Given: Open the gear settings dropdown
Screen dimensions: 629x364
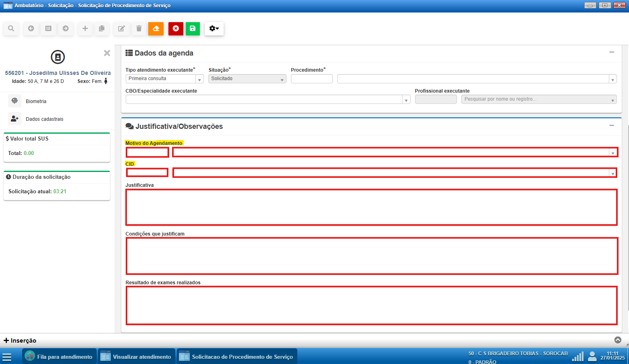Looking at the screenshot, I should (214, 29).
